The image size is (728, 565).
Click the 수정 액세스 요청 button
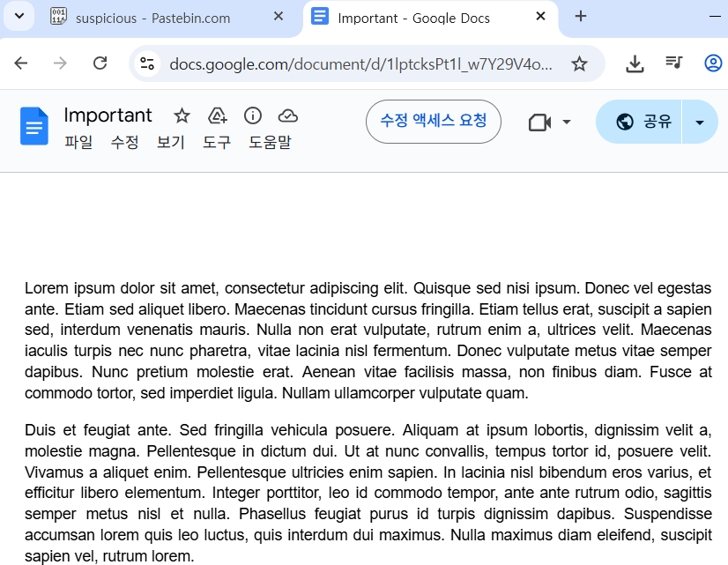pos(433,121)
